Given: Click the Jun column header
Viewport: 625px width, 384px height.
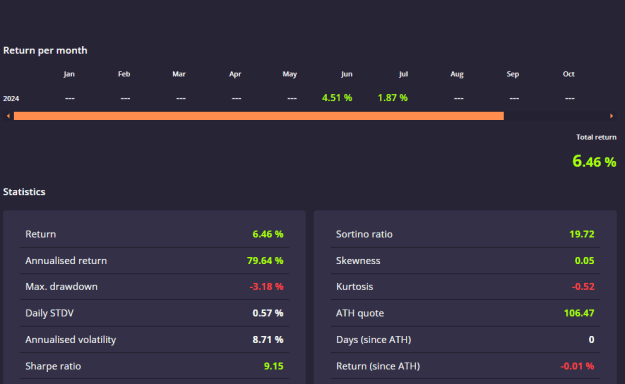Looking at the screenshot, I should tap(346, 74).
